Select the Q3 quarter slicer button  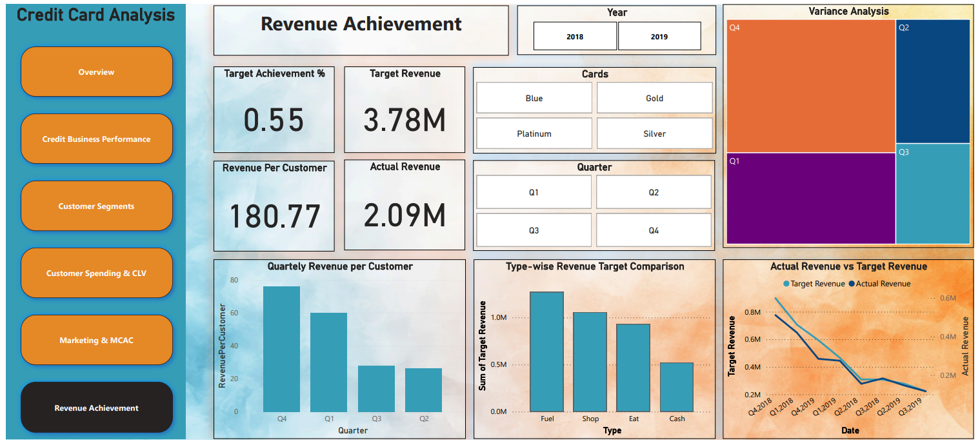[534, 230]
